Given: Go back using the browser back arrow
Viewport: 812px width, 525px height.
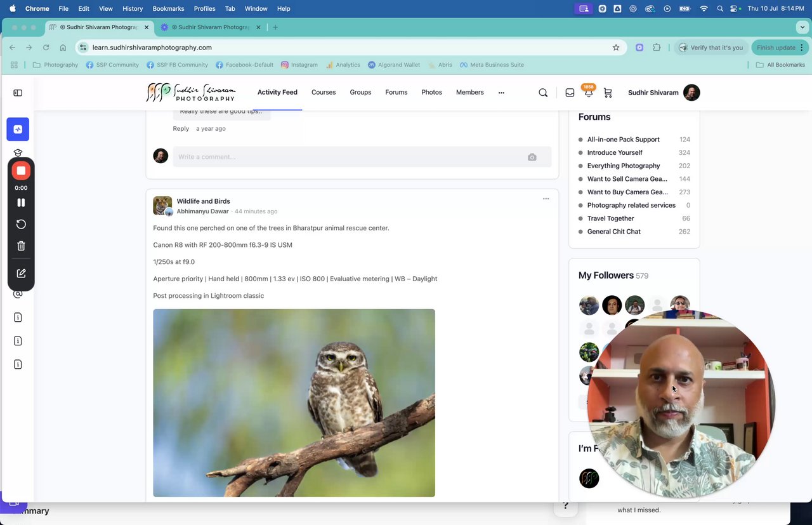Looking at the screenshot, I should point(12,48).
